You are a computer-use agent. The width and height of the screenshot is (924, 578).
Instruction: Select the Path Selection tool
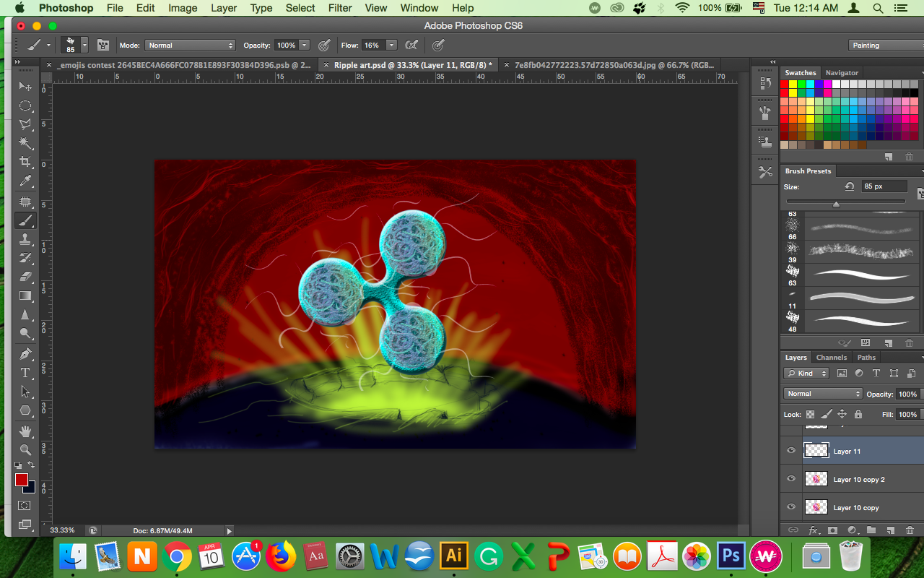tap(25, 392)
